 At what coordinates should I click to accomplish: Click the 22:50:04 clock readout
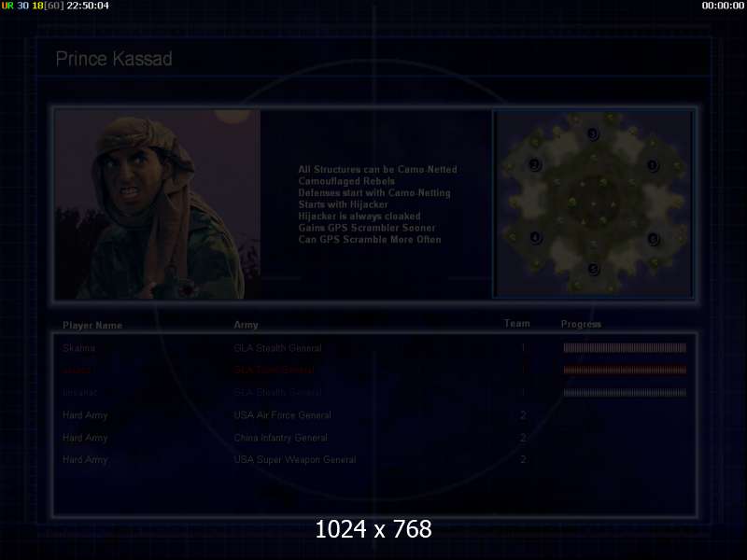(88, 6)
